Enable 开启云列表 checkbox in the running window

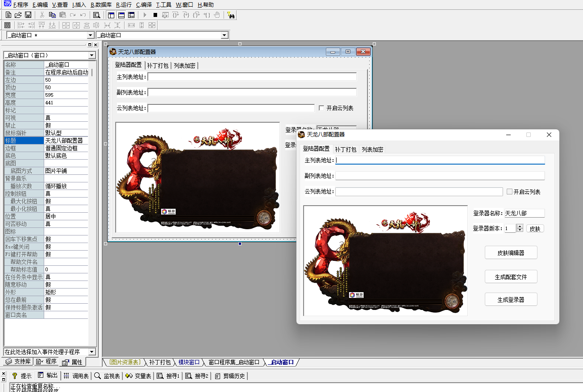[x=509, y=192]
